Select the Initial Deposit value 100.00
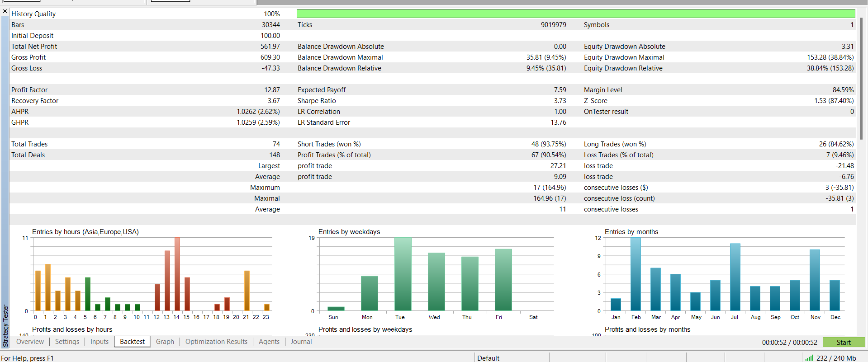This screenshot has height=362, width=868. 270,36
